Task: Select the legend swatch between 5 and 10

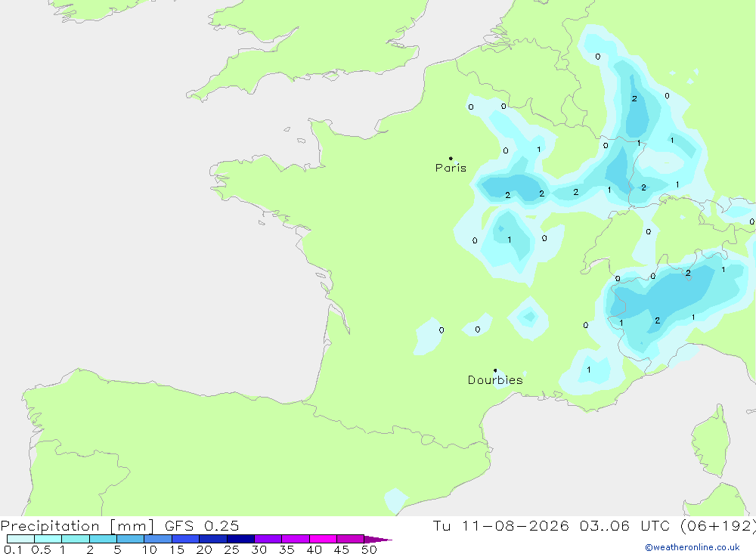Action: pyautogui.click(x=131, y=539)
